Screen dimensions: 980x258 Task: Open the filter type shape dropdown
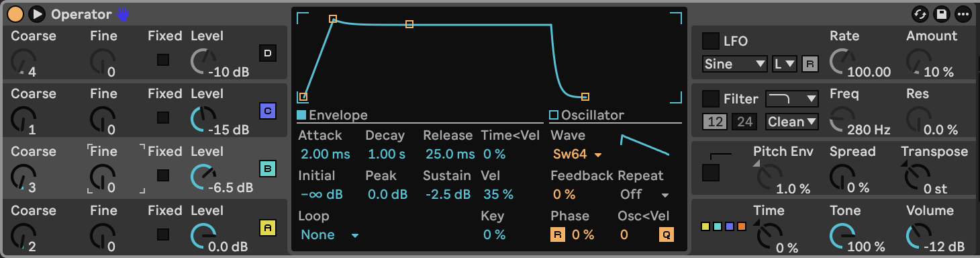[792, 99]
